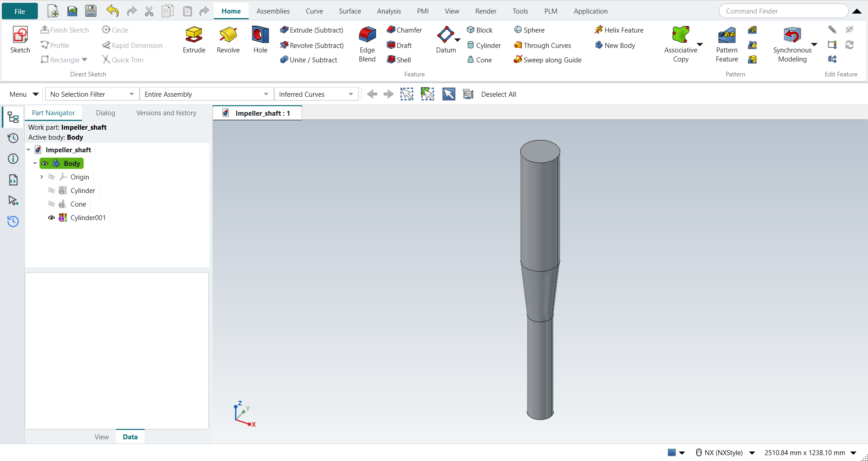Show the hidden Cone feature

[x=52, y=204]
